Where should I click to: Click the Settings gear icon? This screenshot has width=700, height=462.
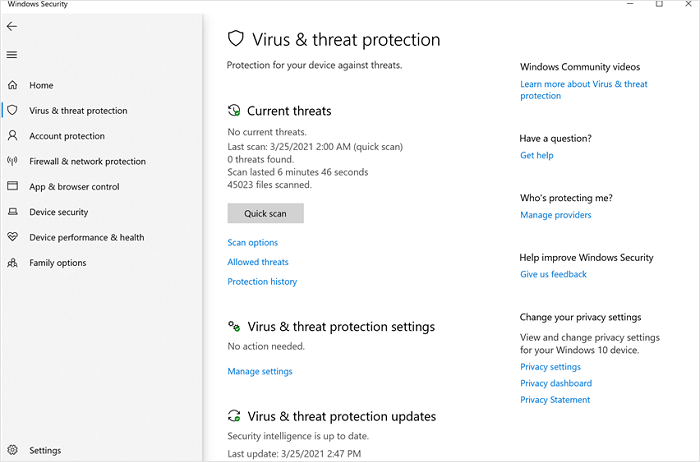point(12,451)
